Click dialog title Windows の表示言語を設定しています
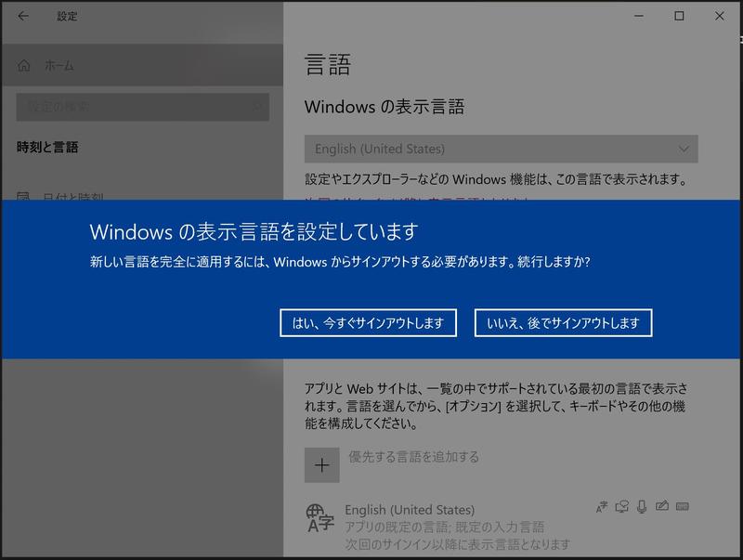 254,231
